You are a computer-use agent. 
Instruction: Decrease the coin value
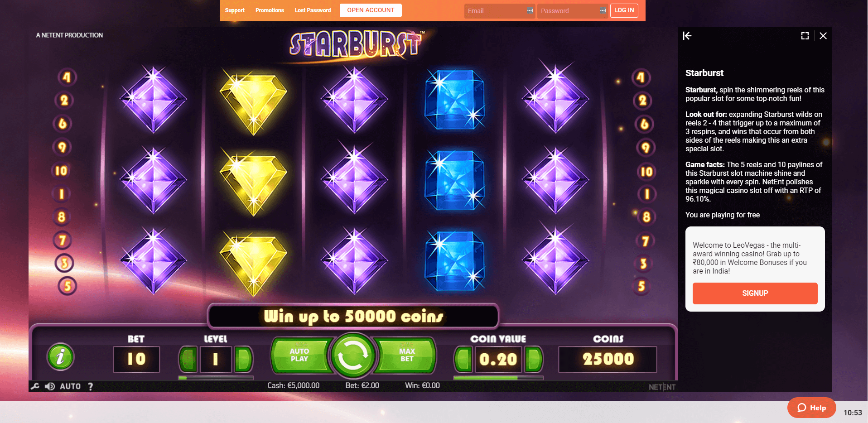pyautogui.click(x=463, y=360)
